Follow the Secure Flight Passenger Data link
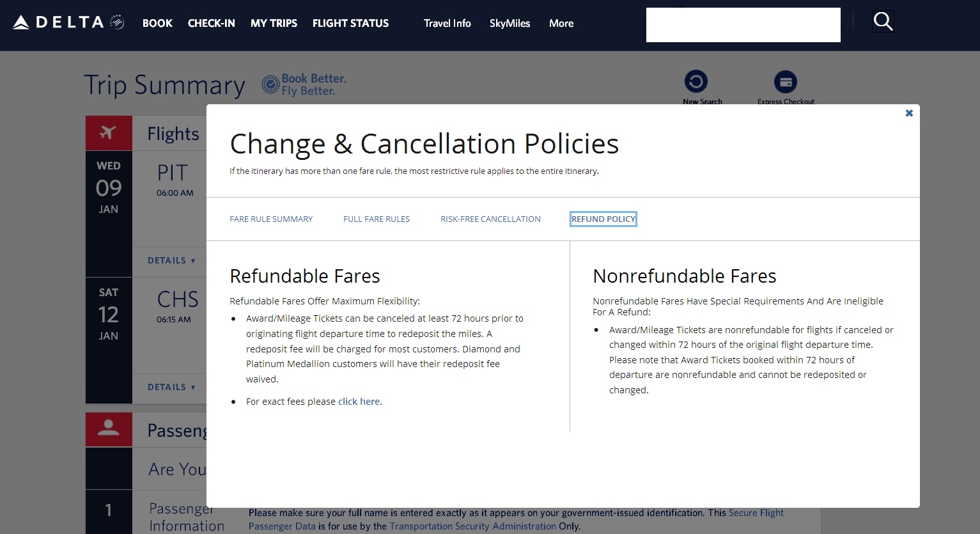 coord(756,512)
